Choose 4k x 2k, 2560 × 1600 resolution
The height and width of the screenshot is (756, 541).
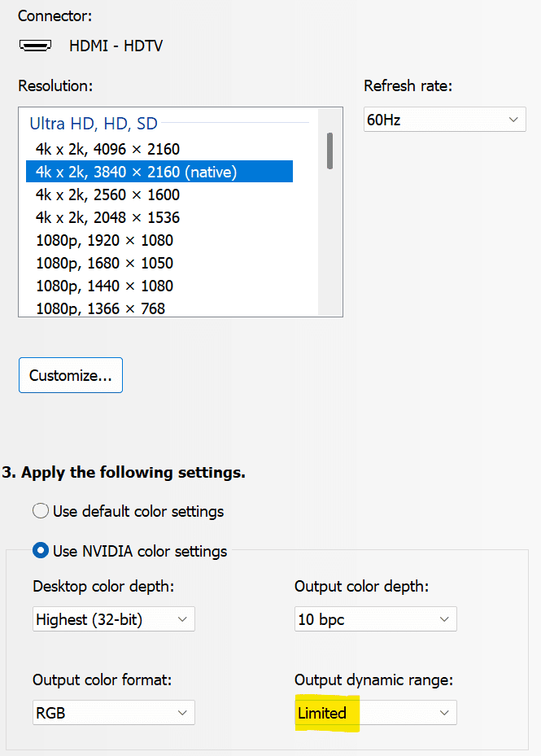tap(107, 194)
